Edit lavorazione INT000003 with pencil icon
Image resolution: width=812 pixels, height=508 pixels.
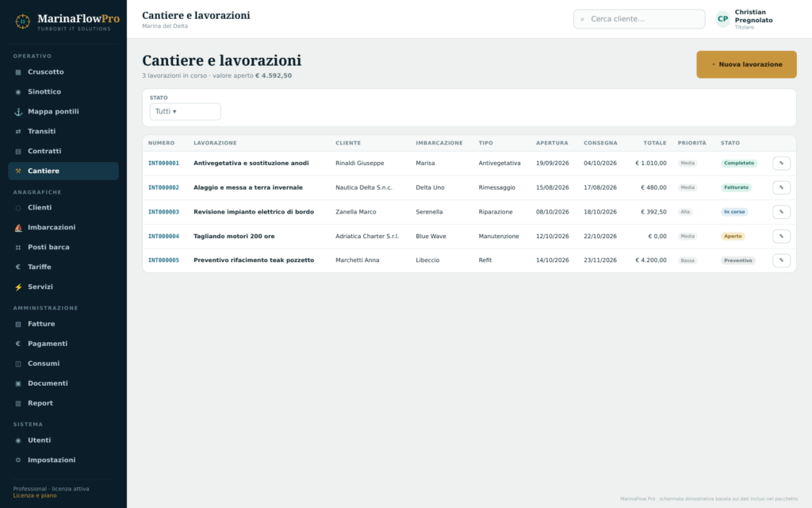[x=781, y=212]
